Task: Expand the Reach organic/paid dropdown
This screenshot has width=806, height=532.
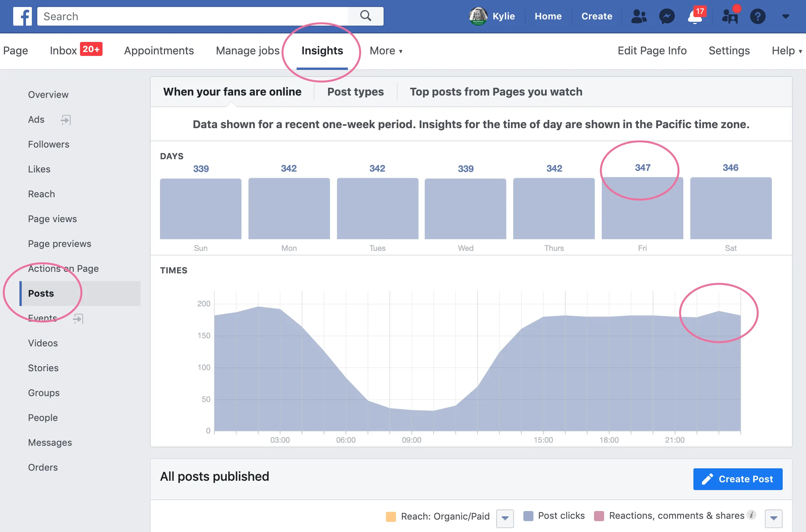Action: (x=507, y=515)
